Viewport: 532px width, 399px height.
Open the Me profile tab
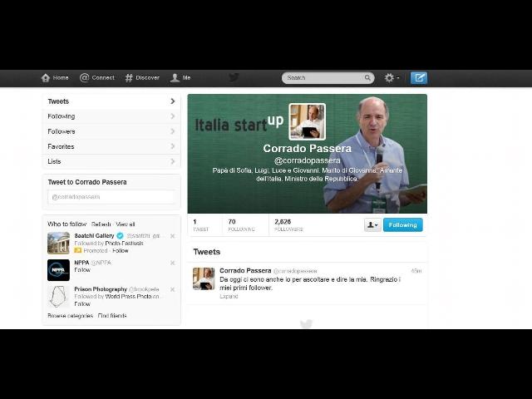click(x=180, y=77)
